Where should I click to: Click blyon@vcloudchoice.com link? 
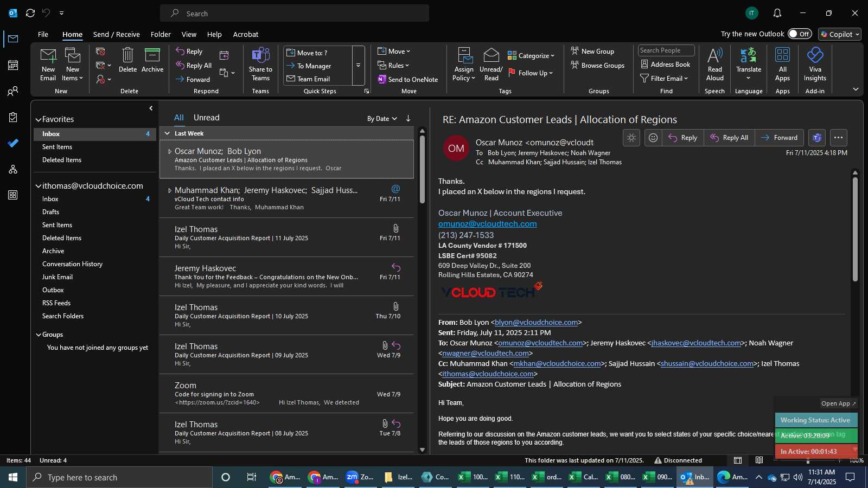click(x=536, y=322)
